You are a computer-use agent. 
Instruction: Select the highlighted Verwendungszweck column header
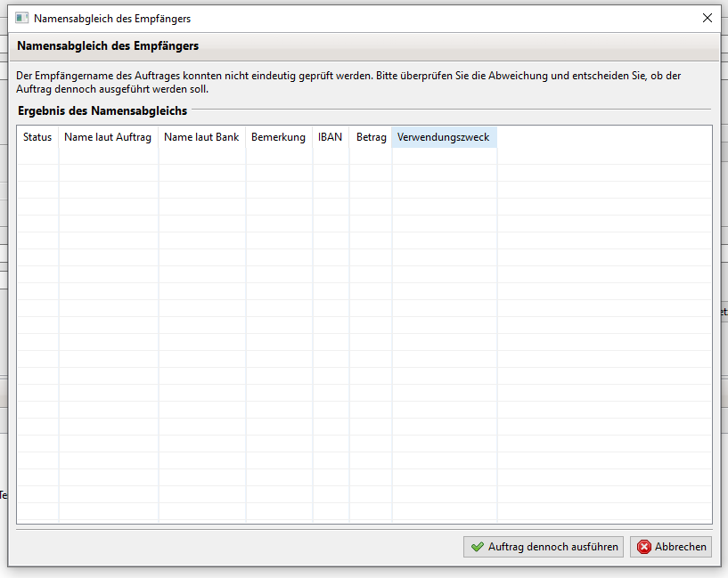pos(444,137)
